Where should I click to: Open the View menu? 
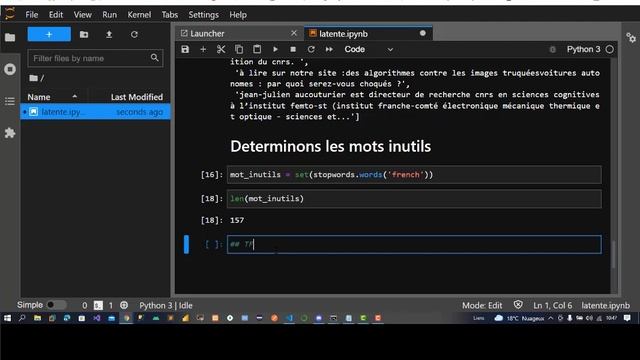tap(82, 15)
